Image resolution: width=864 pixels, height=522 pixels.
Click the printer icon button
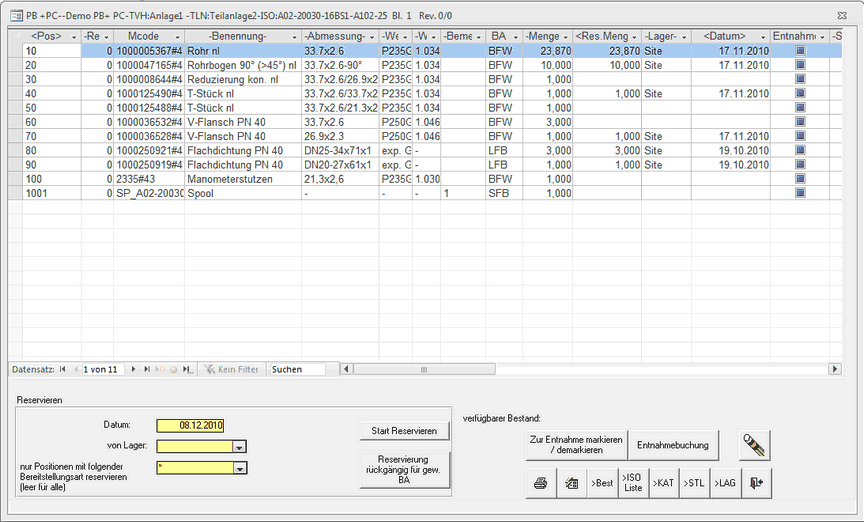(x=540, y=483)
